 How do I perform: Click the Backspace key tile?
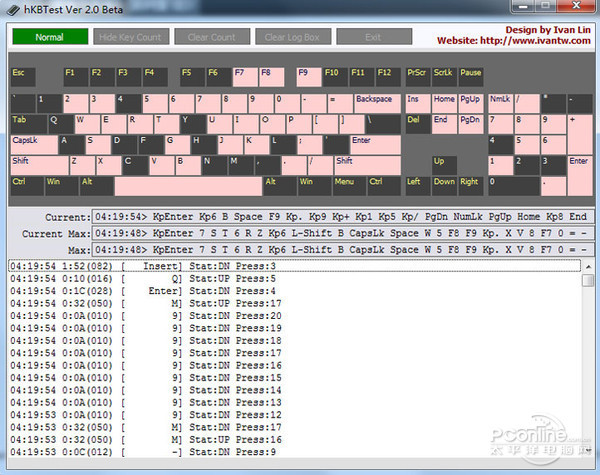[376, 102]
